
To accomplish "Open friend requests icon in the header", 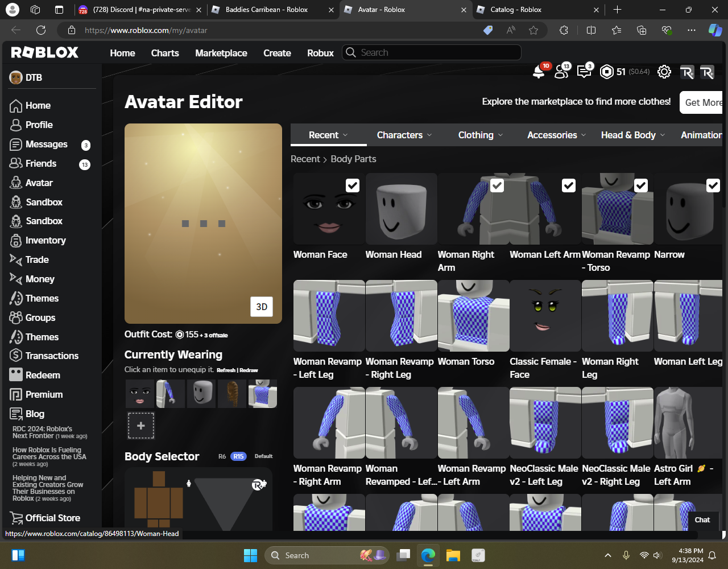I will [x=562, y=72].
